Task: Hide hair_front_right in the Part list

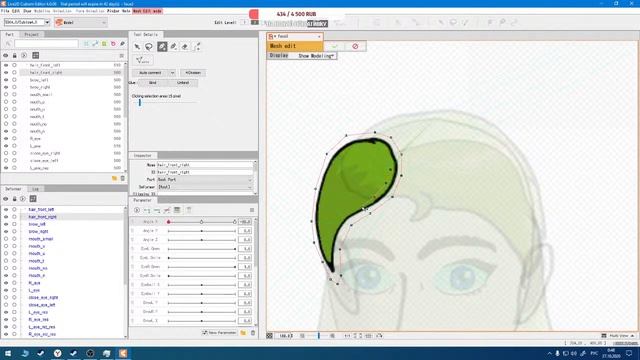Action: (x=6, y=72)
